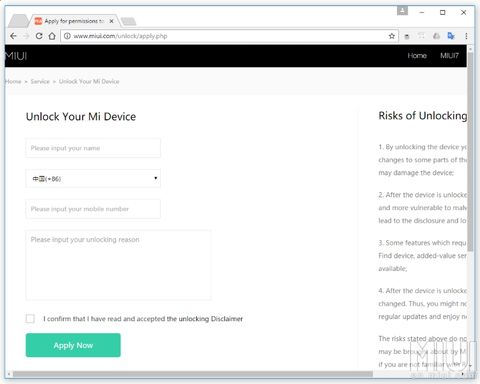This screenshot has width=480, height=384.
Task: Open the Google Translate extension icon
Action: pos(451,36)
